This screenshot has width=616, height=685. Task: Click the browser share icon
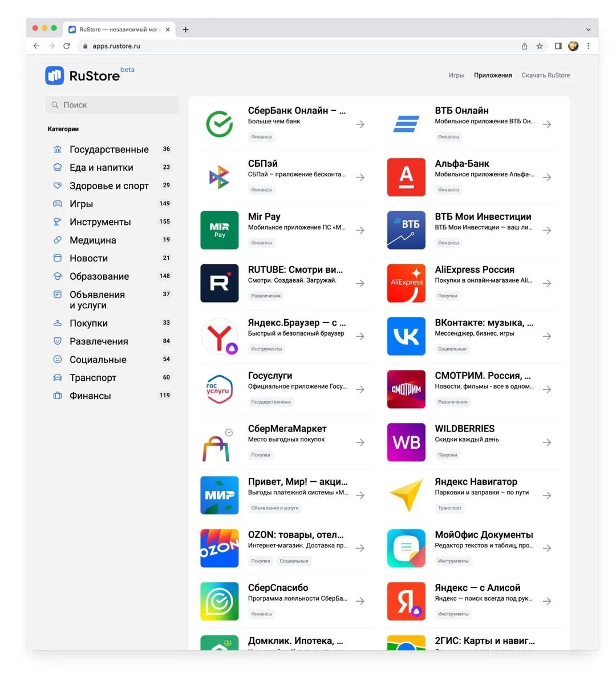(x=524, y=46)
